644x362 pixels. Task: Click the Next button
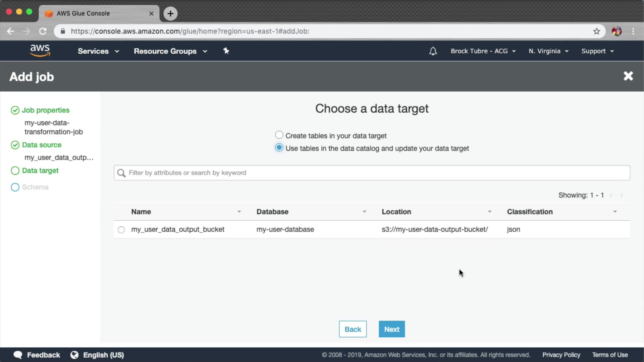(x=391, y=329)
